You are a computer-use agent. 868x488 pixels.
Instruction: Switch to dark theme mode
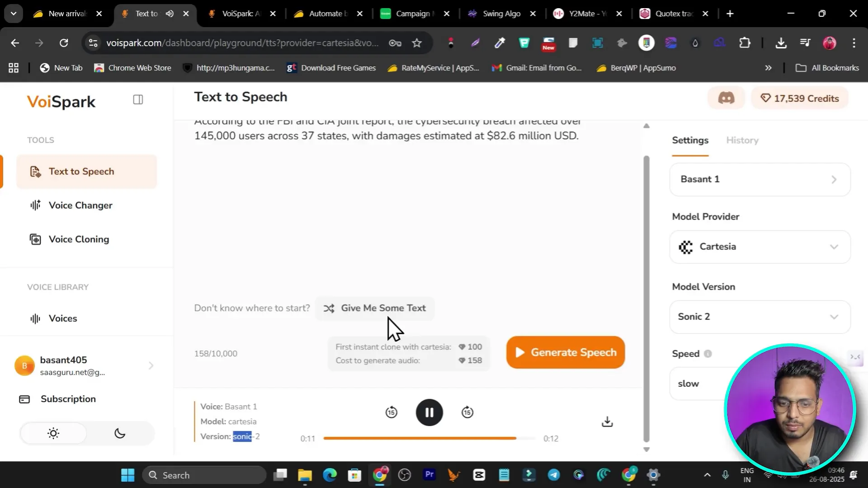pyautogui.click(x=120, y=433)
